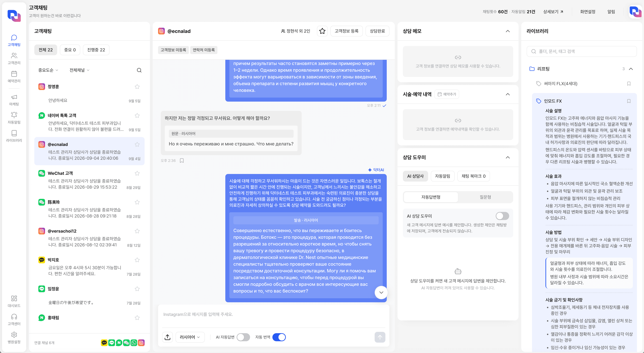The image size is (644, 353).
Task: Bookmark the 인모드 FX library item
Action: coord(629,101)
